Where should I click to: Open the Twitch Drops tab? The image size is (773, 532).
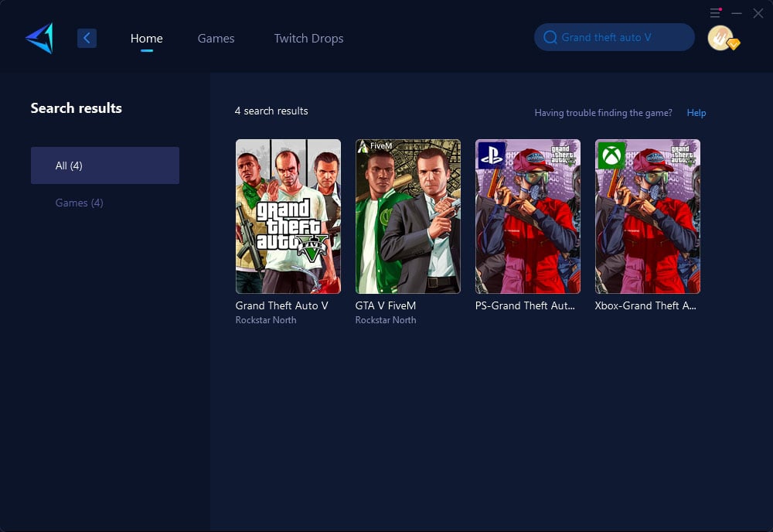[308, 39]
